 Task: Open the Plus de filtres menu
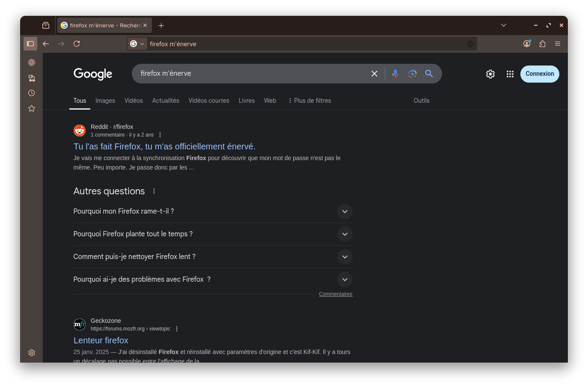click(309, 101)
